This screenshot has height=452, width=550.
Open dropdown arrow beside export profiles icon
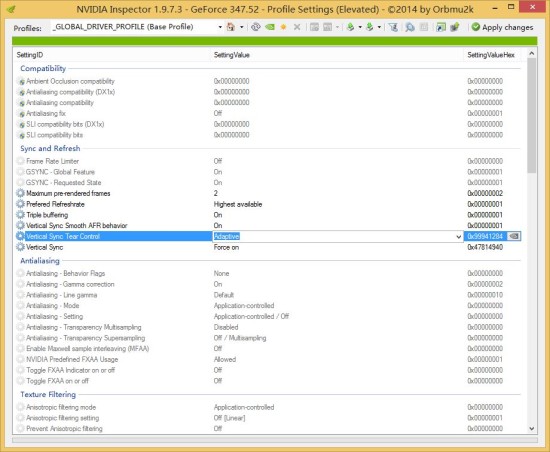[360, 27]
